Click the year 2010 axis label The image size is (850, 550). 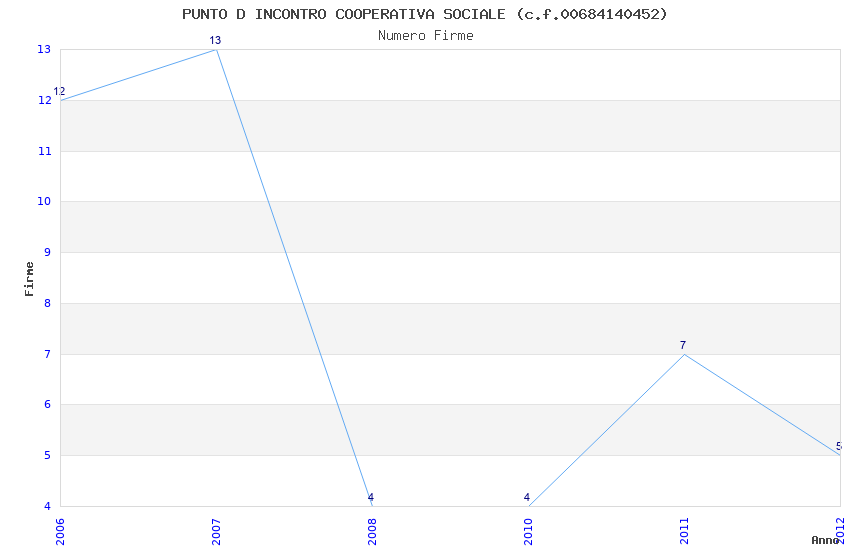(x=528, y=531)
